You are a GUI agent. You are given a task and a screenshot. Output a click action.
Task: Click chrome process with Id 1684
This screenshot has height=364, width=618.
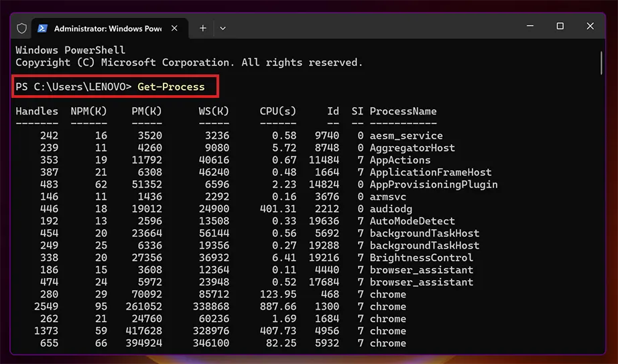tap(388, 319)
